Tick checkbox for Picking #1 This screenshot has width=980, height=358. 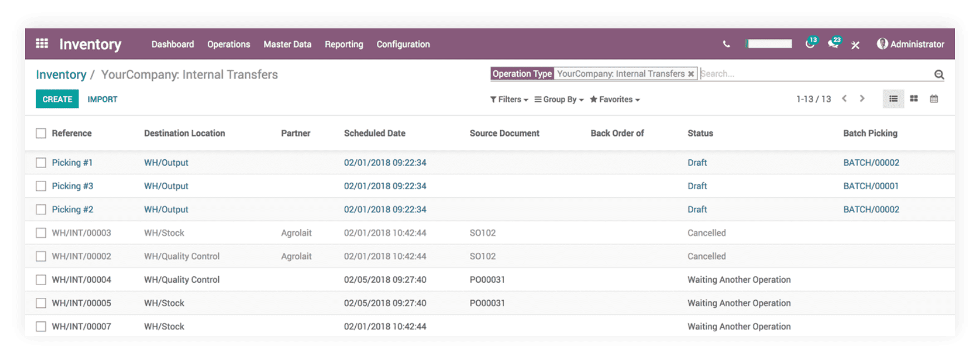(x=41, y=163)
